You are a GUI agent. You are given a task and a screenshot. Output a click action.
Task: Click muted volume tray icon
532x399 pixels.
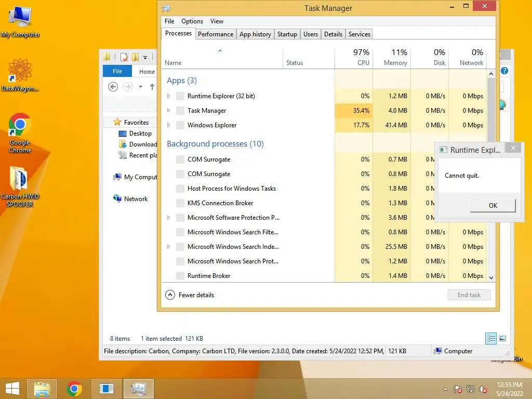click(x=483, y=389)
